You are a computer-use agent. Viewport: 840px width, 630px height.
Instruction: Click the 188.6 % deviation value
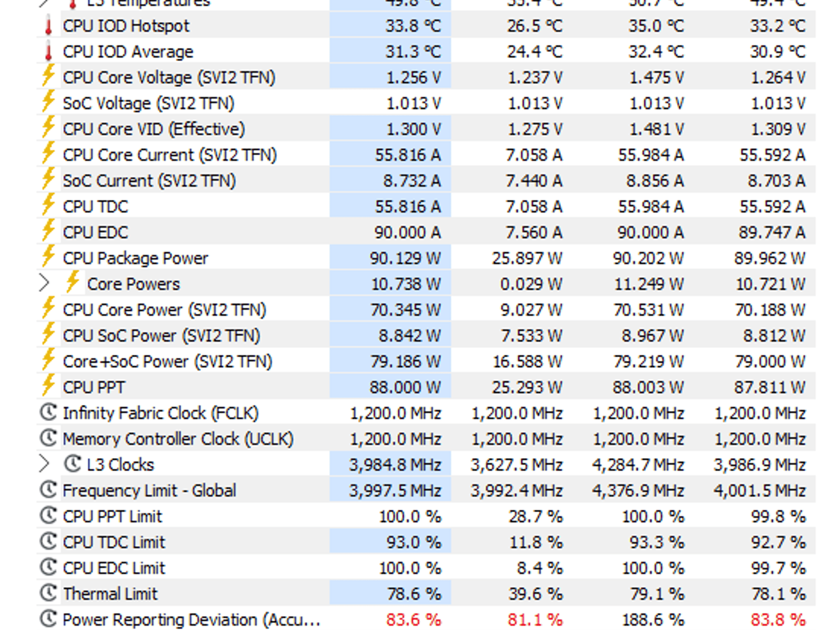click(x=653, y=620)
